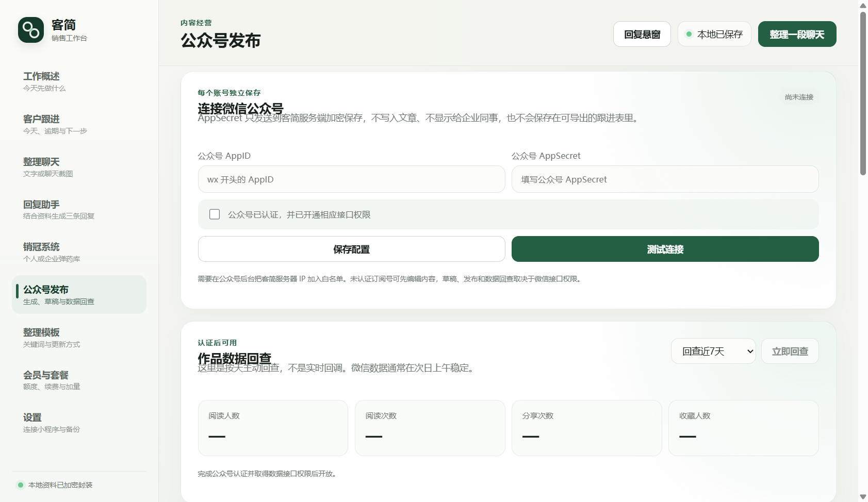Image resolution: width=868 pixels, height=502 pixels.
Task: Click the 分享次数 data card
Action: (x=587, y=428)
